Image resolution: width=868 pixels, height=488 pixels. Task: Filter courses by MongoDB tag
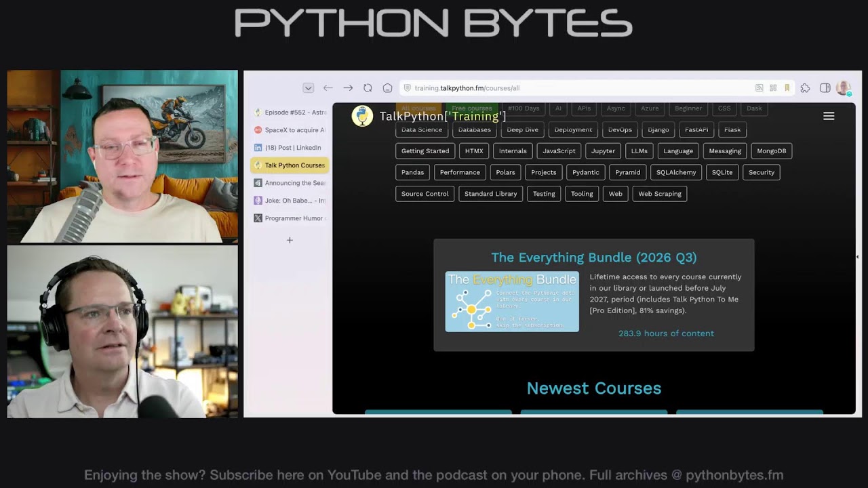coord(772,151)
